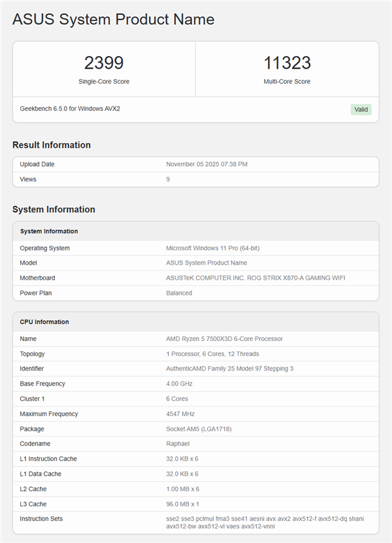392x543 pixels.
Task: Click the Geekbench 6.5.0 for Windows AVX2 text
Action: tap(70, 108)
